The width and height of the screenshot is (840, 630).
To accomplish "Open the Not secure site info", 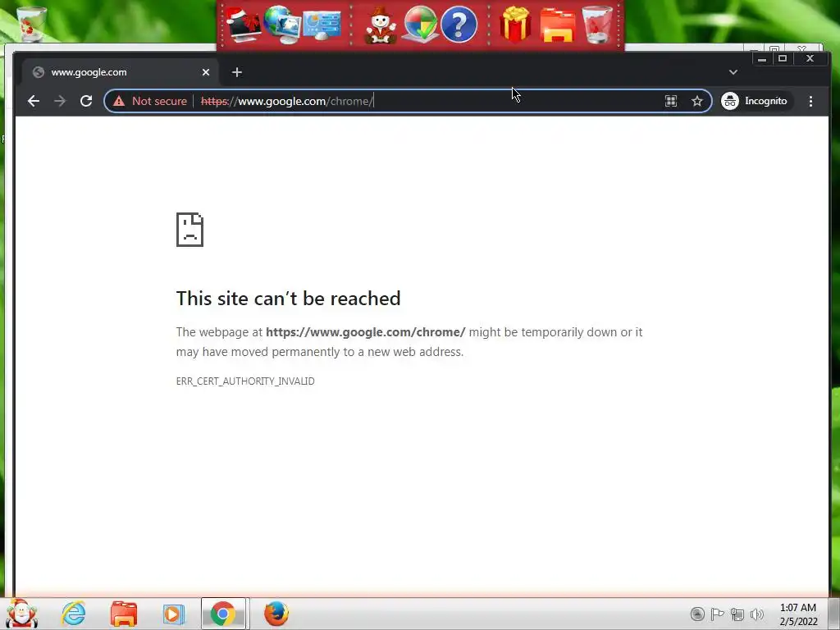I will click(x=150, y=101).
